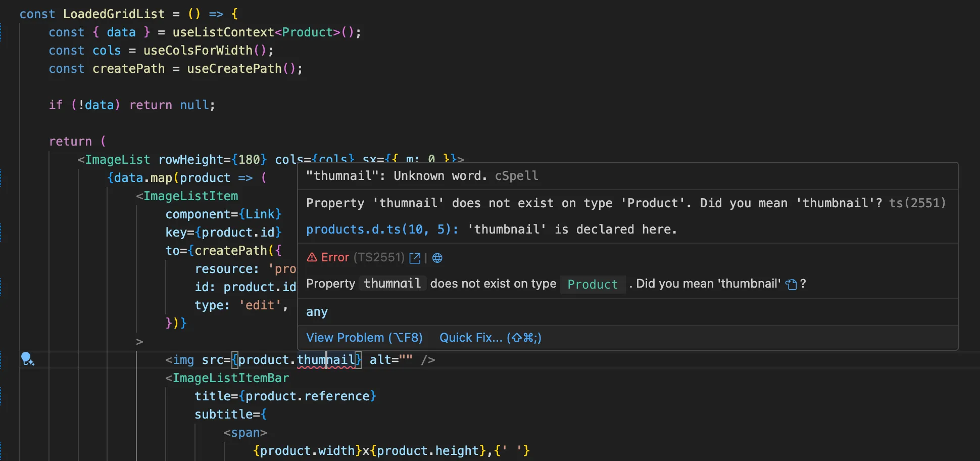Open the Quick Fix lightbulb in the gutter
980x461 pixels.
(x=28, y=359)
